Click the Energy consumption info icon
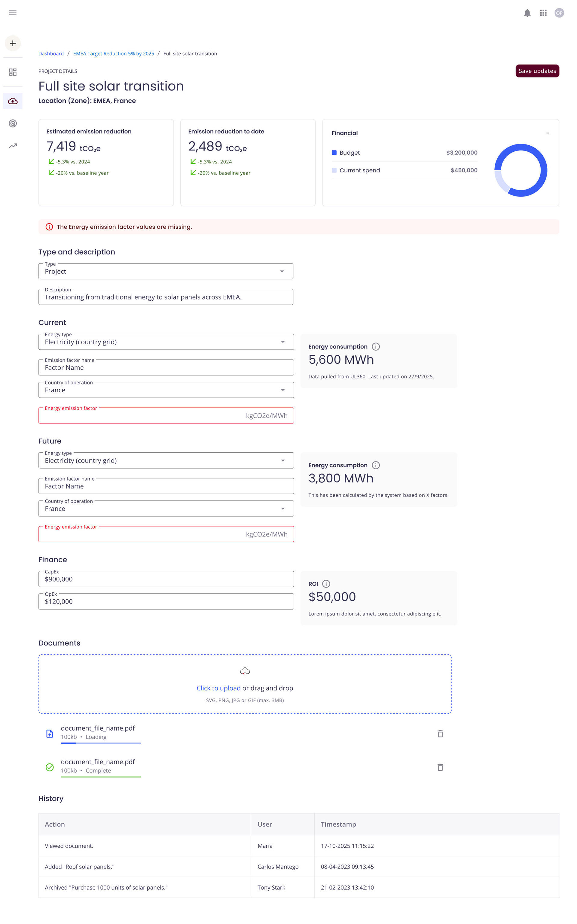 pyautogui.click(x=376, y=346)
